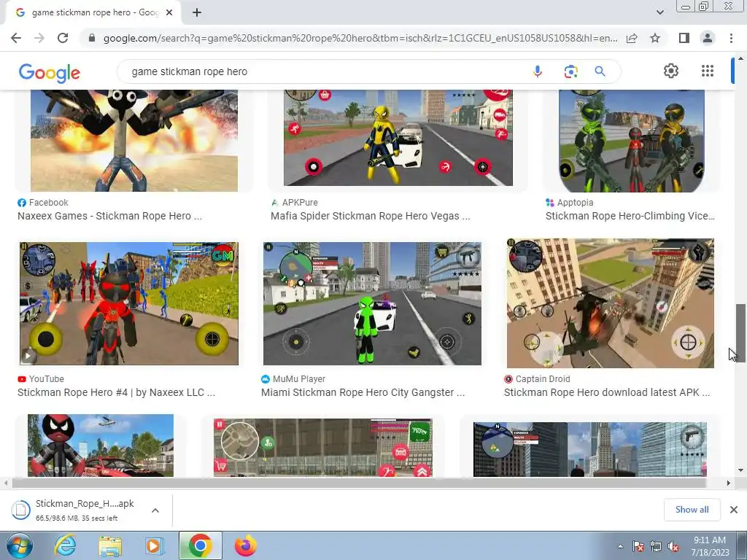Open Google quick settings gear

click(x=671, y=71)
